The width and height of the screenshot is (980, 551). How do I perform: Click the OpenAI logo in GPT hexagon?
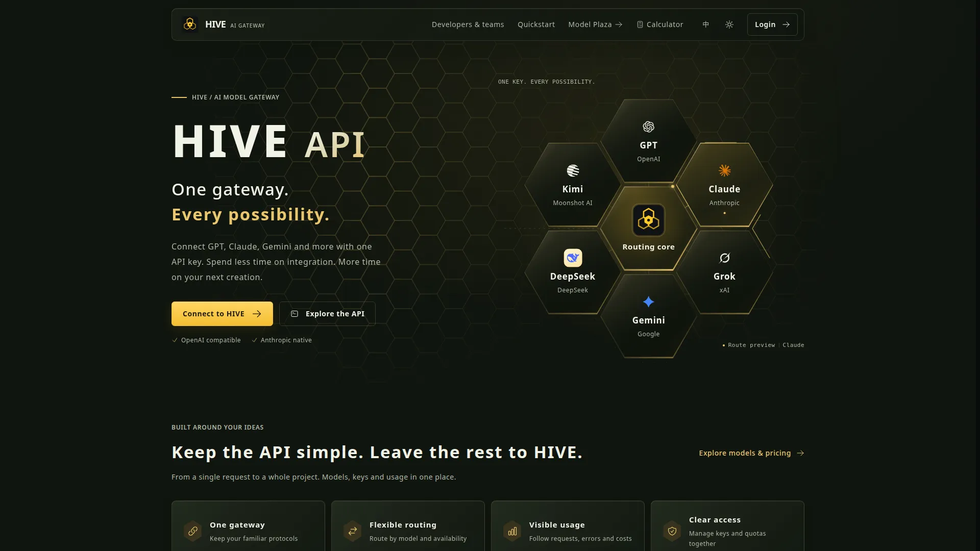click(648, 127)
